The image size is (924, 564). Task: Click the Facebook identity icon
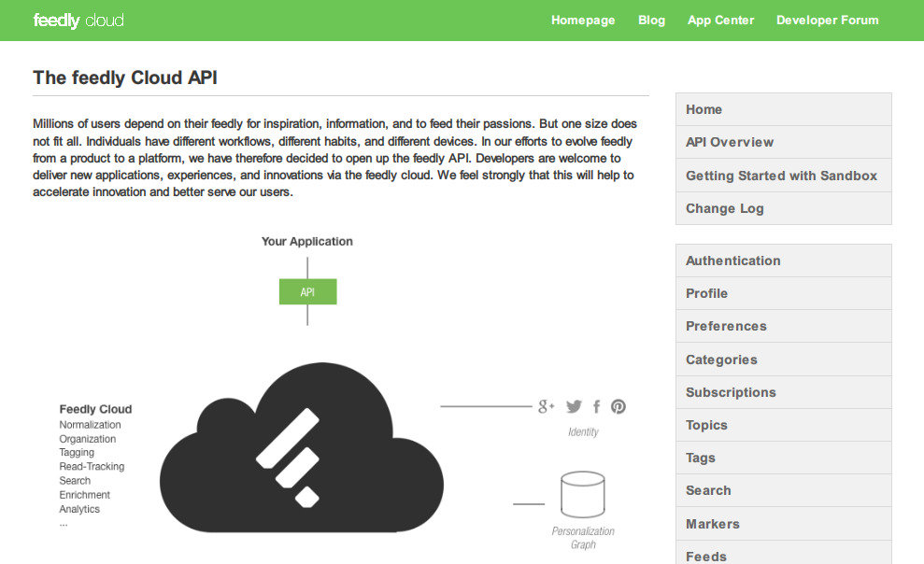(596, 406)
